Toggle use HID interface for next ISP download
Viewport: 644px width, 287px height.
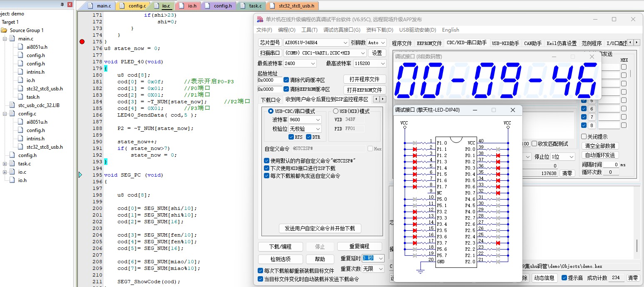(267, 168)
